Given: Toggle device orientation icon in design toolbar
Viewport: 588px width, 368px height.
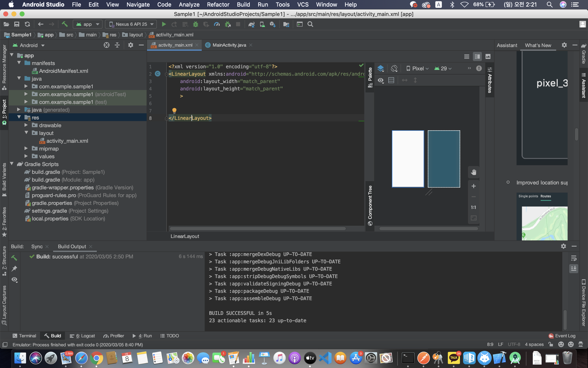Looking at the screenshot, I should pyautogui.click(x=394, y=68).
